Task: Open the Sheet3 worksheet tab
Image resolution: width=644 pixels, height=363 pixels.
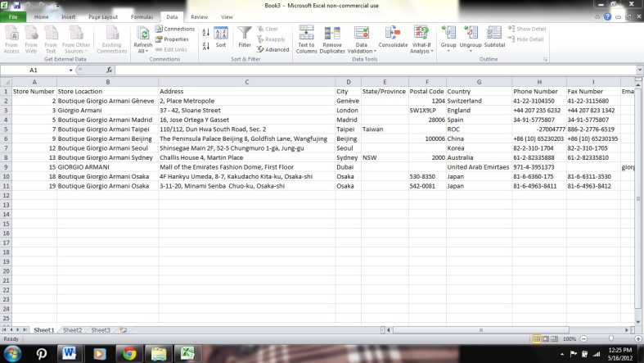Action: click(x=101, y=330)
